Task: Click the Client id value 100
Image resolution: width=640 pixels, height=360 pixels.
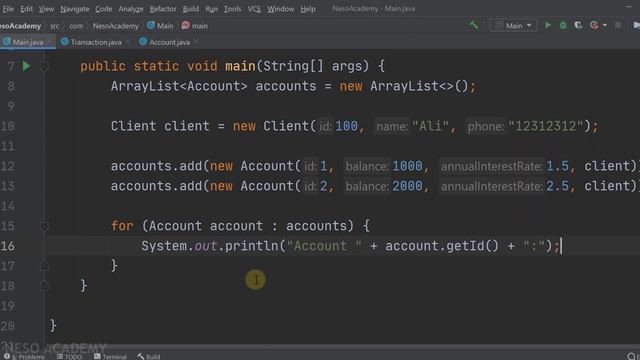Action: (346, 126)
